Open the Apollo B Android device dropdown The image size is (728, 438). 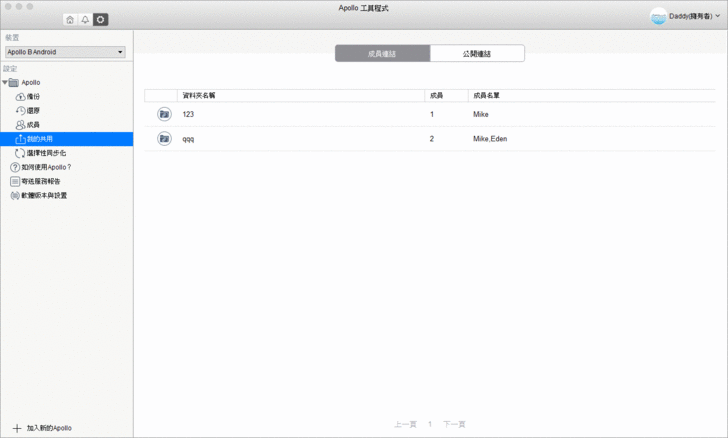65,52
